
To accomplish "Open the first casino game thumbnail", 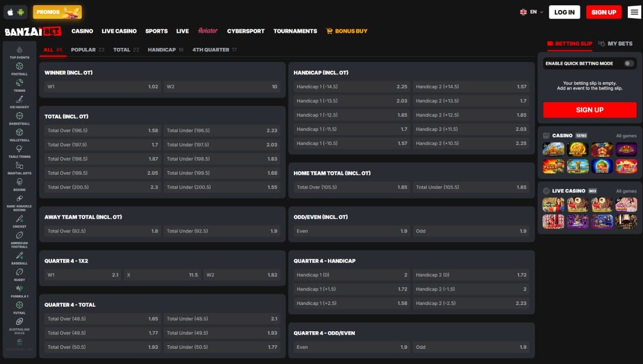I will [553, 149].
